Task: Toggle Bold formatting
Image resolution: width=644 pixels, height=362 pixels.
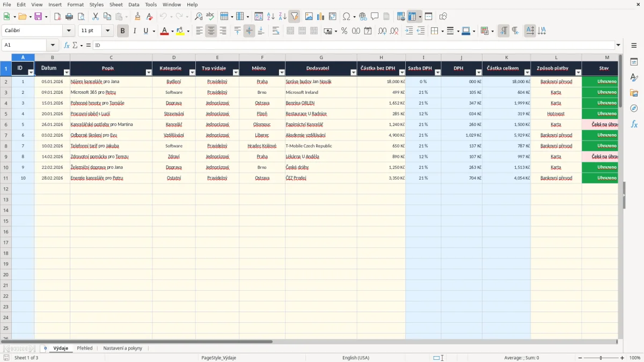Action: coord(122,31)
